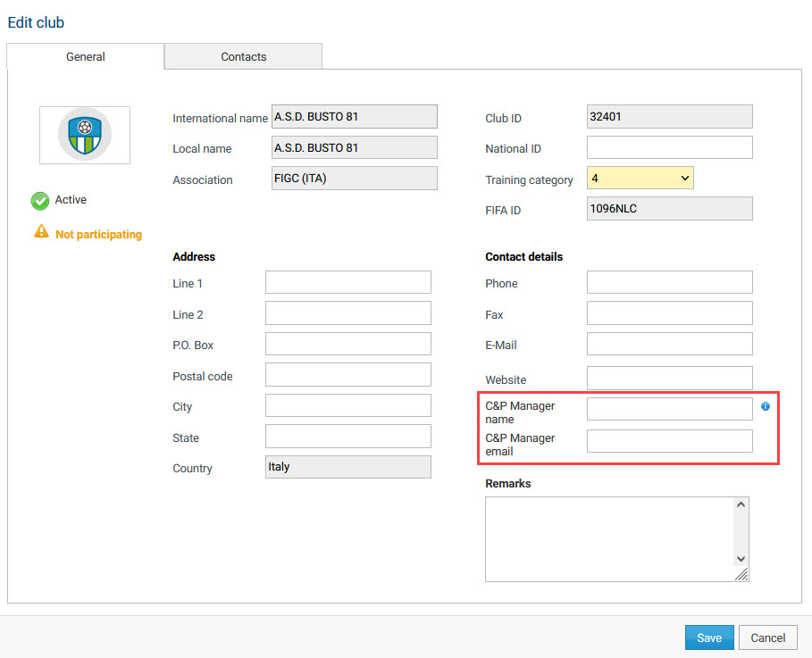Image resolution: width=812 pixels, height=658 pixels.
Task: Focus the Fax input field
Action: click(x=670, y=313)
